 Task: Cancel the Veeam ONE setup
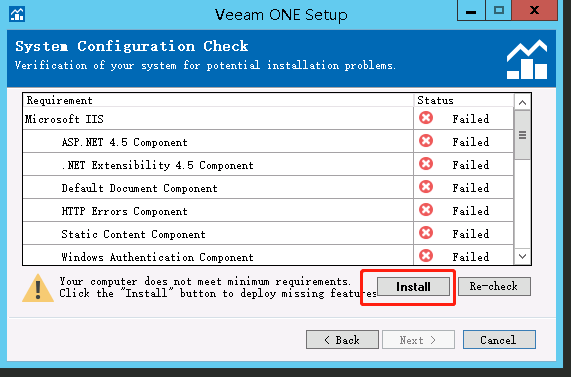499,340
